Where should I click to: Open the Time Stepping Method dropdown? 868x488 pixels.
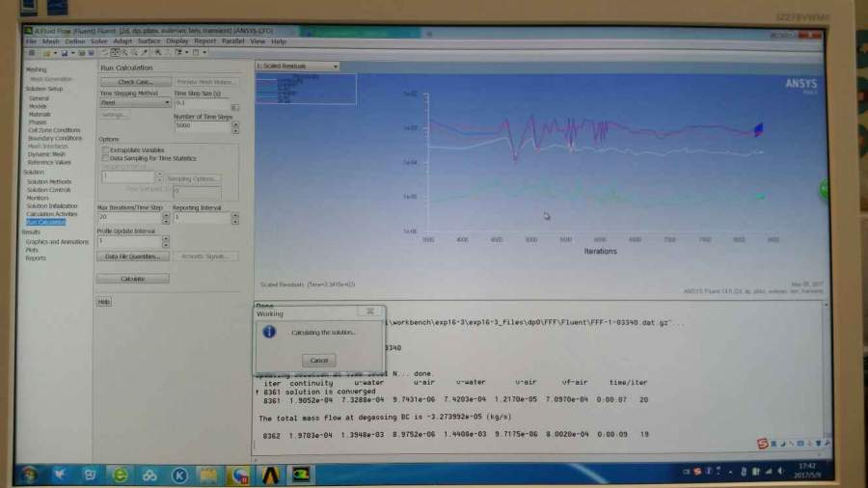135,103
